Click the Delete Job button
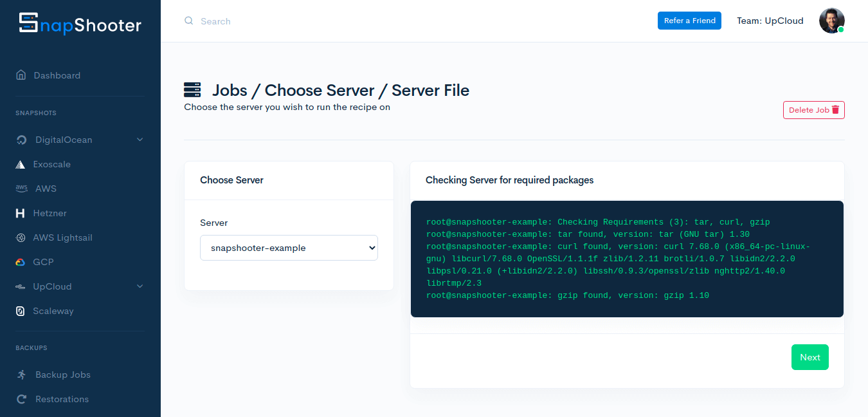 (813, 110)
